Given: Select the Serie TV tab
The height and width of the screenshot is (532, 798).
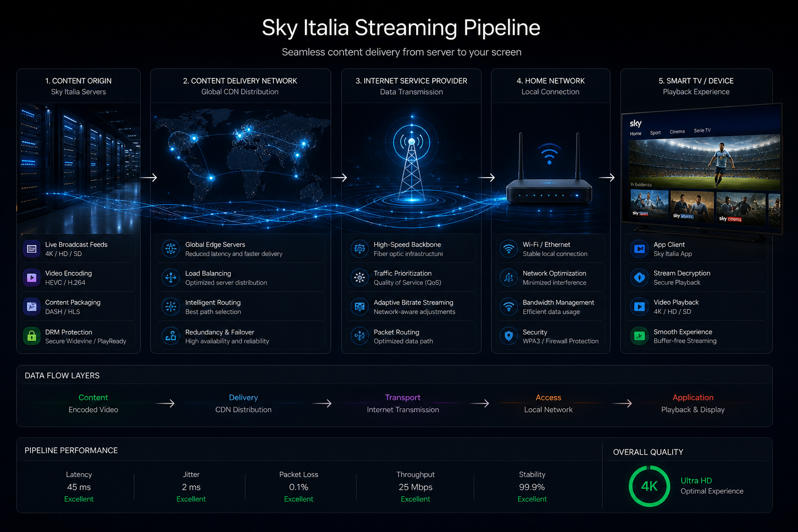Looking at the screenshot, I should (702, 130).
